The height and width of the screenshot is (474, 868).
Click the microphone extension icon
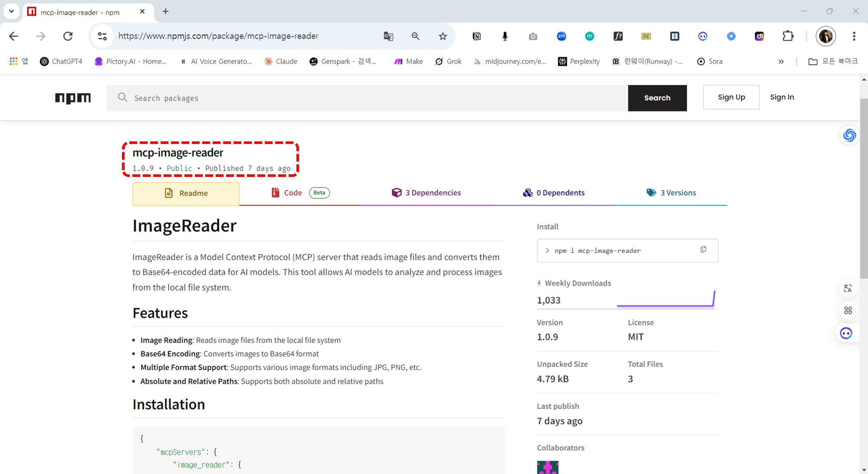click(x=505, y=36)
